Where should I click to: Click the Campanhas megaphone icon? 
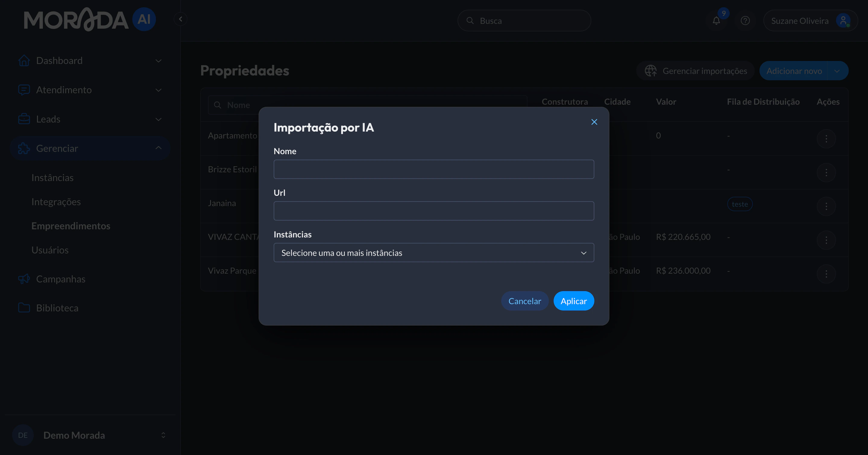24,279
